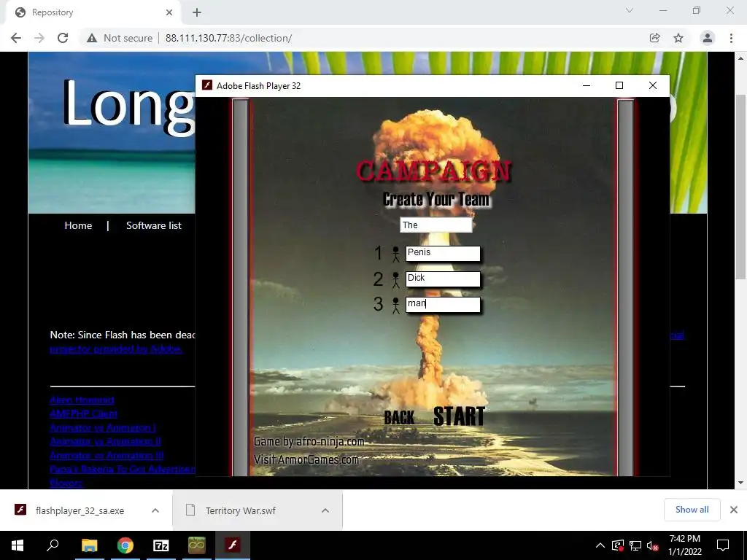Click the muted volume tray icon
This screenshot has width=747, height=560.
[653, 545]
